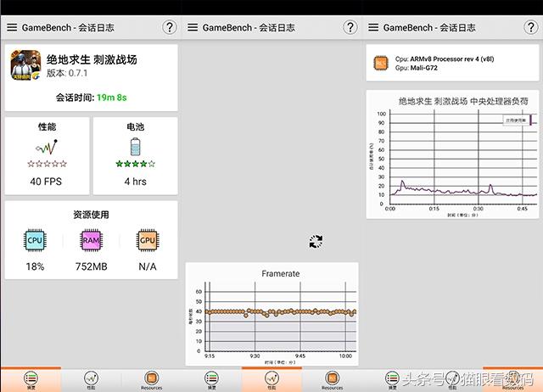Viewport: 543px width, 392px height.
Task: Switch to Resources tab in the CPU load panel
Action: 513,379
